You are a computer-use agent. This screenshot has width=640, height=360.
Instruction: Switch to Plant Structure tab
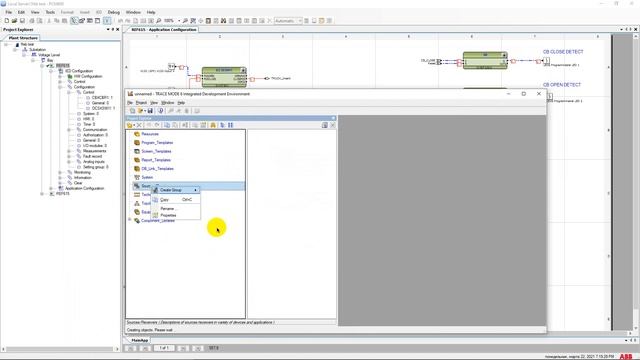(23, 38)
